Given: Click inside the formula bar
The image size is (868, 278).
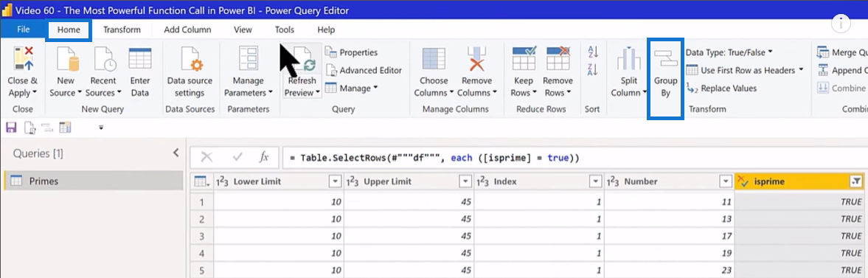Looking at the screenshot, I should (574, 157).
